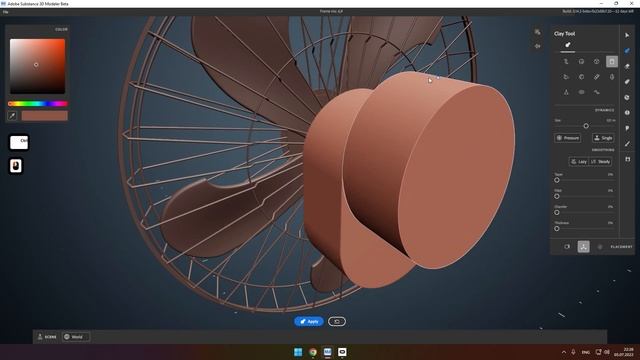Click the blue Apply button
Viewport: 640px width, 360px height.
[x=309, y=322]
